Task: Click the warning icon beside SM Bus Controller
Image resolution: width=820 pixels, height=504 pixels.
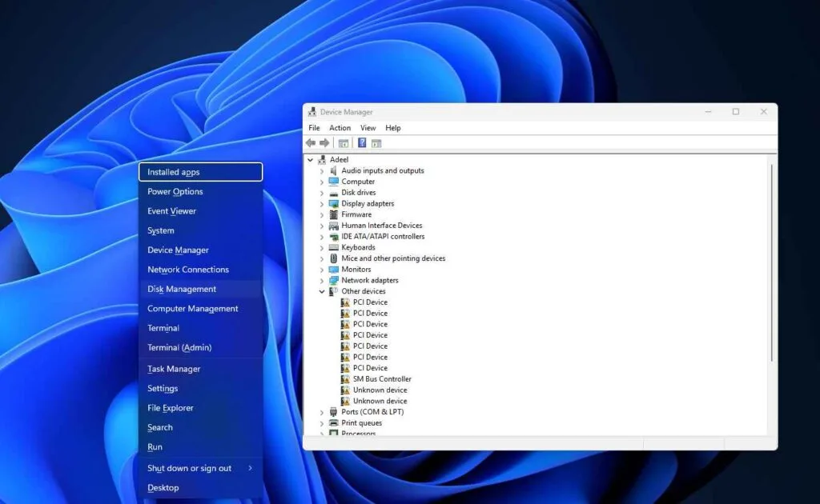Action: 345,379
